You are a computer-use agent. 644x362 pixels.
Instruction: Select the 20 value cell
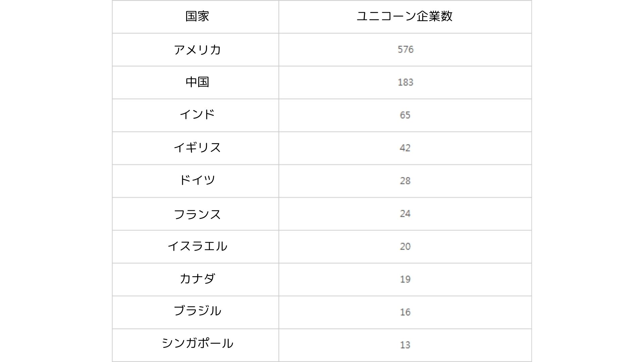tap(405, 247)
